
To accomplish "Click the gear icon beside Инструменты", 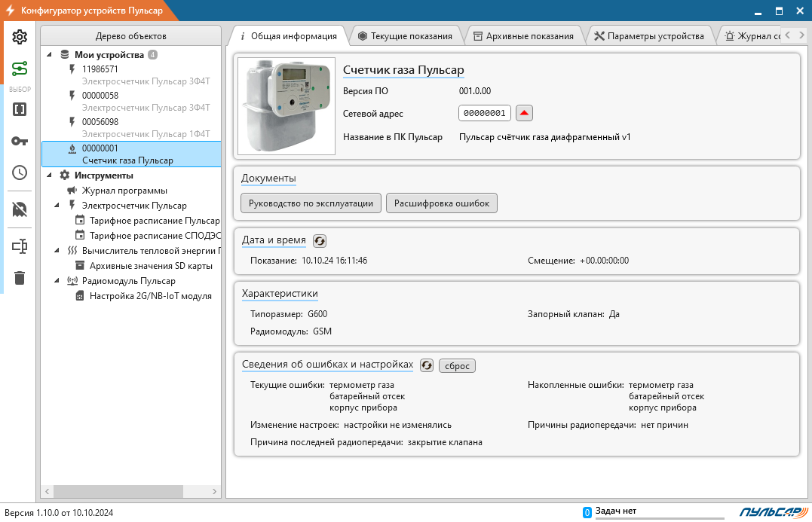I will coord(65,175).
